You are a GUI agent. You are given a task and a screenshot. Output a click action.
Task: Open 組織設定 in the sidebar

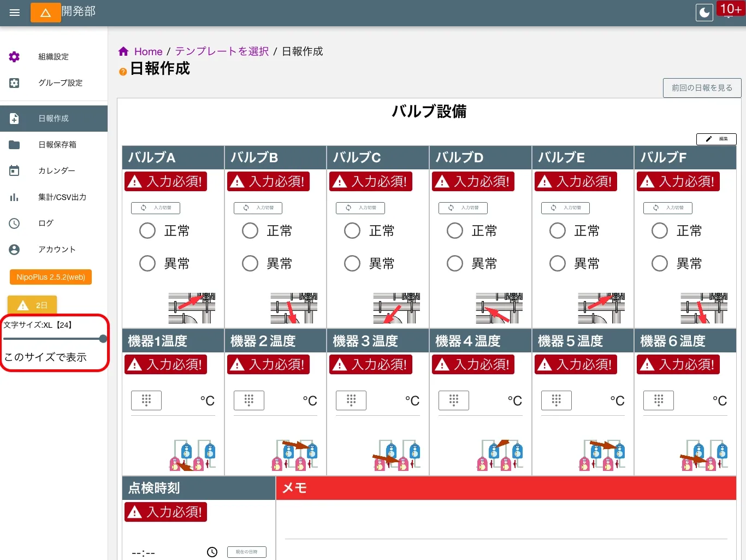tap(54, 57)
